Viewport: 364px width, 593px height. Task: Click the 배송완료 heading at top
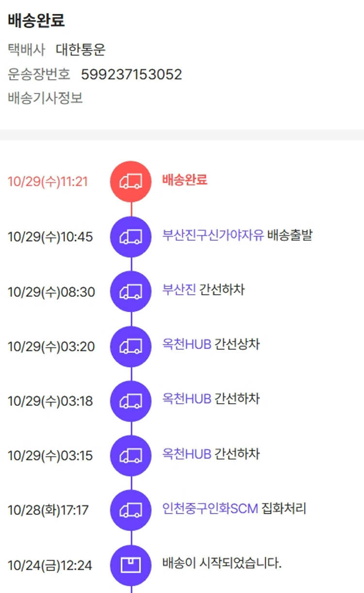click(x=36, y=21)
